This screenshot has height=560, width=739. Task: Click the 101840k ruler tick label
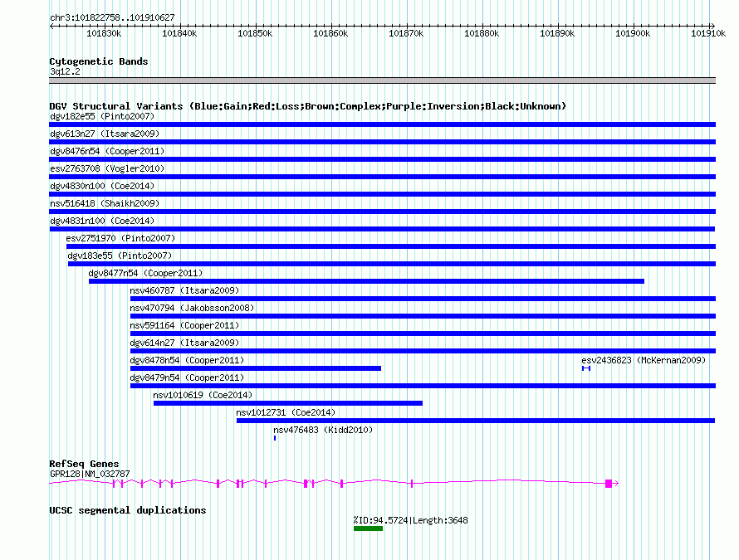179,33
